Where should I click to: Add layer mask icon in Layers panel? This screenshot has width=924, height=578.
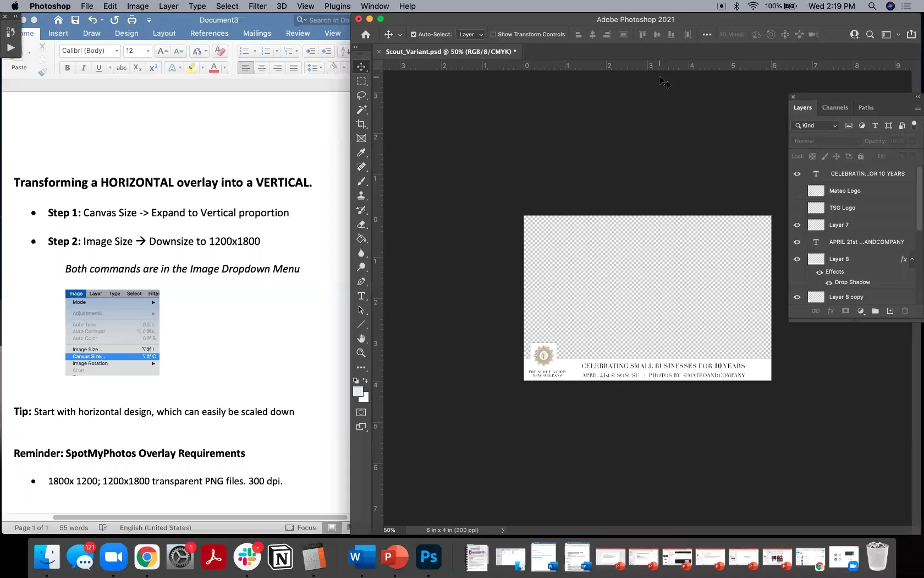pos(846,311)
